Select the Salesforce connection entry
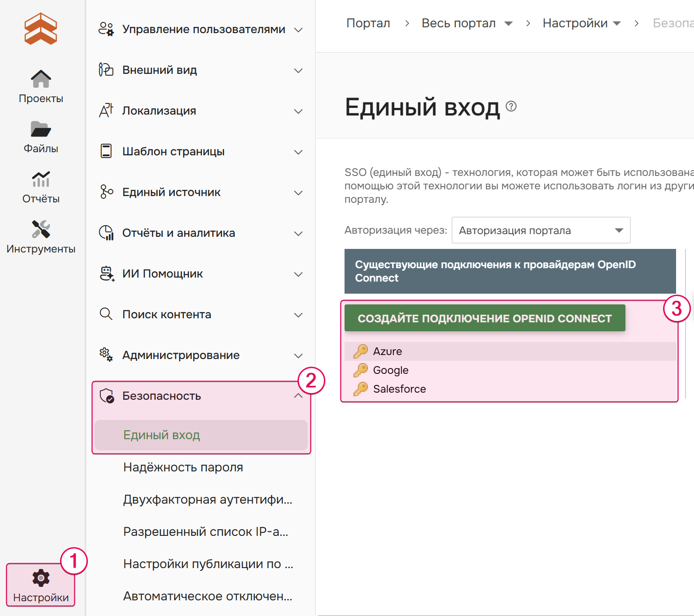This screenshot has width=694, height=616. (399, 389)
